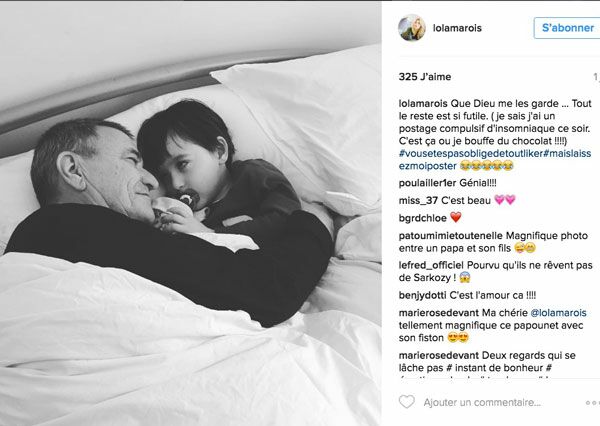Open miss_37 commenter profile

tap(418, 200)
